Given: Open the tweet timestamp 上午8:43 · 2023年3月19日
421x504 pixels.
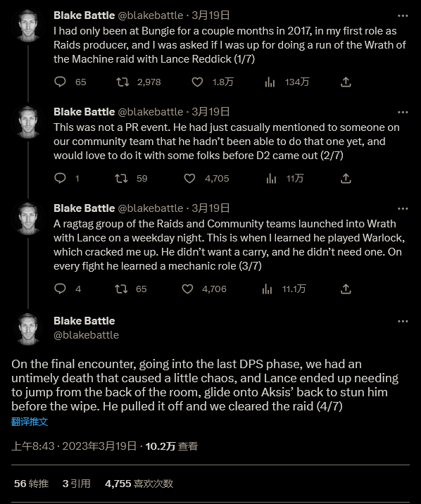Looking at the screenshot, I should 74,446.
